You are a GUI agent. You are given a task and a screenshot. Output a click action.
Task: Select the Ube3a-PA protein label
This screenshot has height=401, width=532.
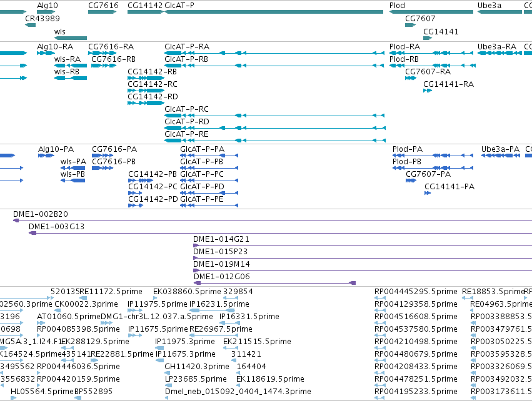501,149
